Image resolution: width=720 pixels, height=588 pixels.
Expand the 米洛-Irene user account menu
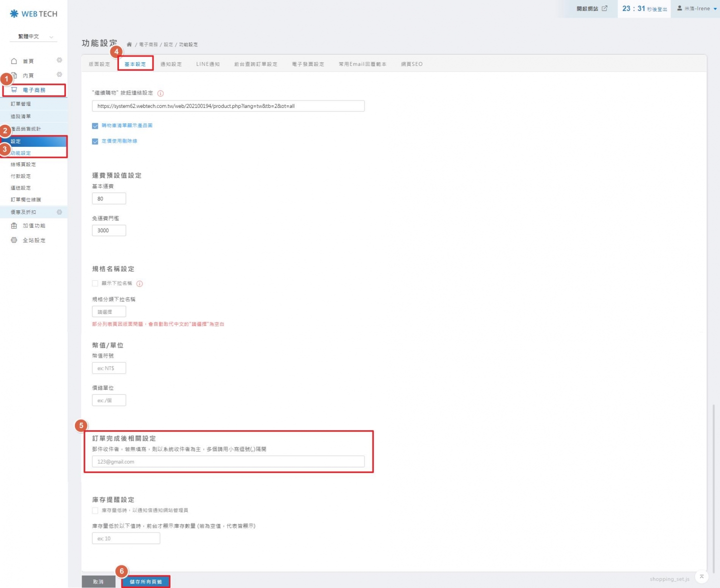697,8
